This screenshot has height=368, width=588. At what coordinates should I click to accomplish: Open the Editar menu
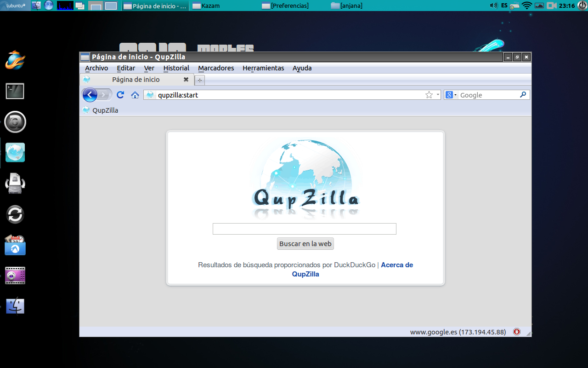click(126, 68)
